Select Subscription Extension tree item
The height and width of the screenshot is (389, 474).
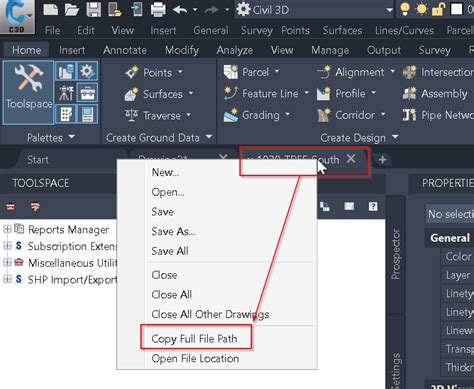(72, 246)
